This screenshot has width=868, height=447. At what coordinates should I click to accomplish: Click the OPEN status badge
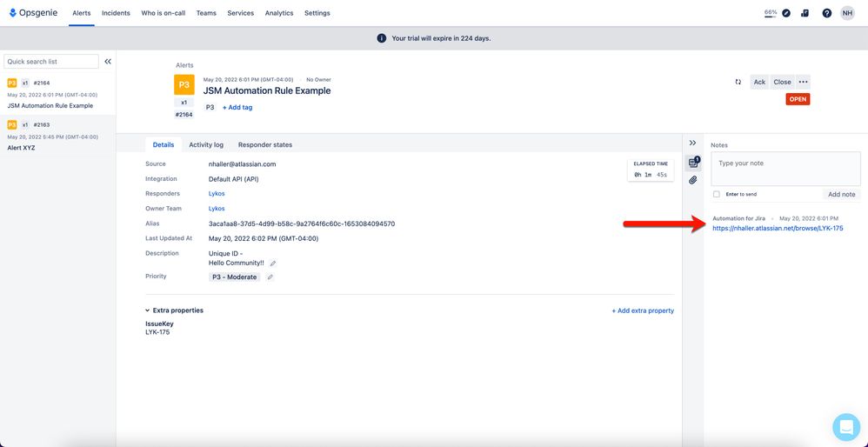(798, 99)
